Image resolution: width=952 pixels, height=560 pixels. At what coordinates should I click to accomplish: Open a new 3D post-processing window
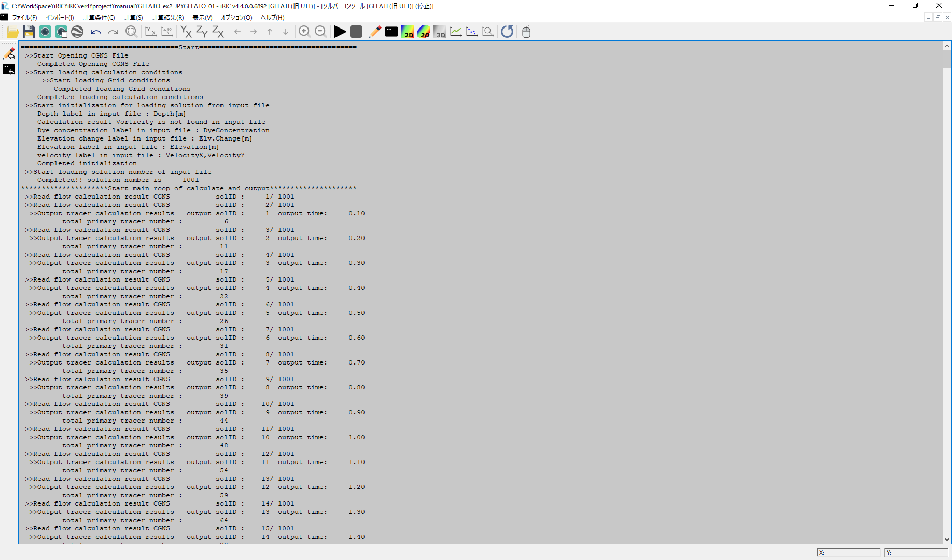[x=440, y=32]
